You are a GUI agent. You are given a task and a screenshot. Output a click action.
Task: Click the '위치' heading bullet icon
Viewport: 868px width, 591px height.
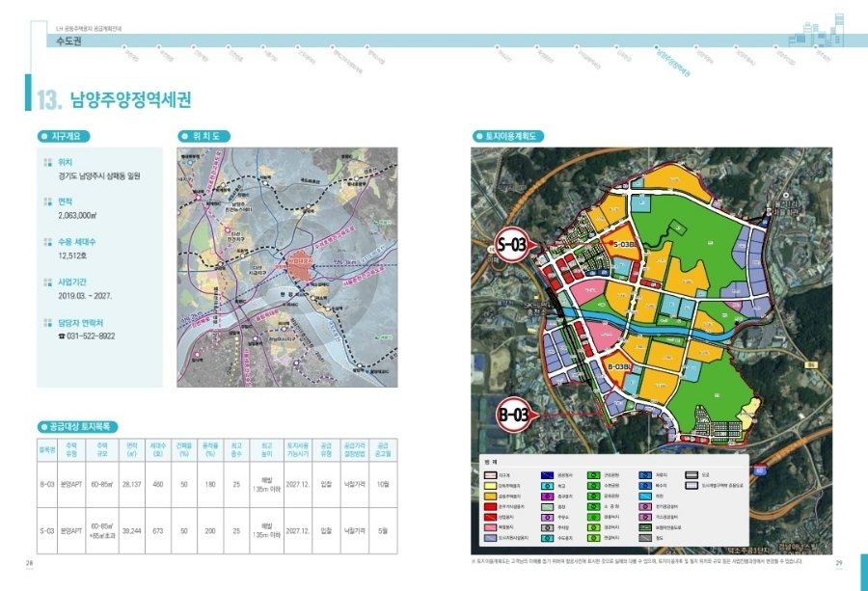pyautogui.click(x=48, y=163)
